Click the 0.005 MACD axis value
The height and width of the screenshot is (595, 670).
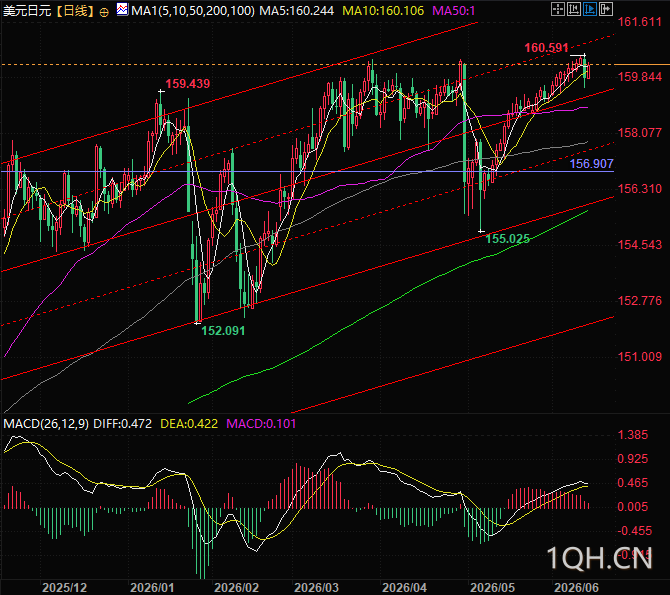click(x=633, y=507)
